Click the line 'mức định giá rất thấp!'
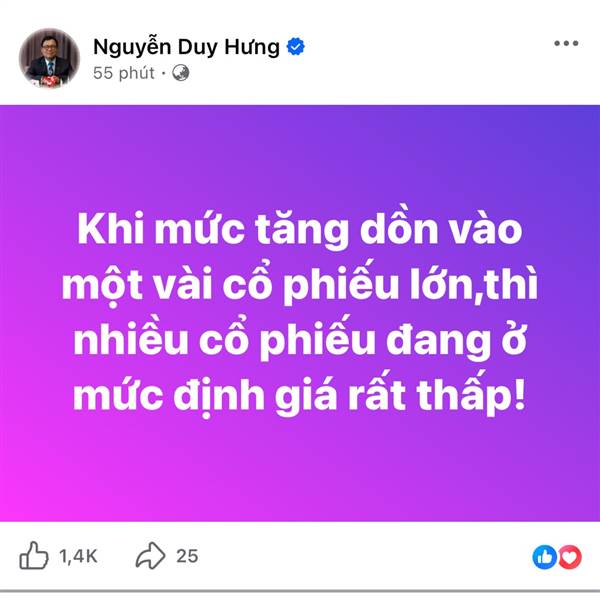Viewport: 600px width, 600px height. (300, 395)
